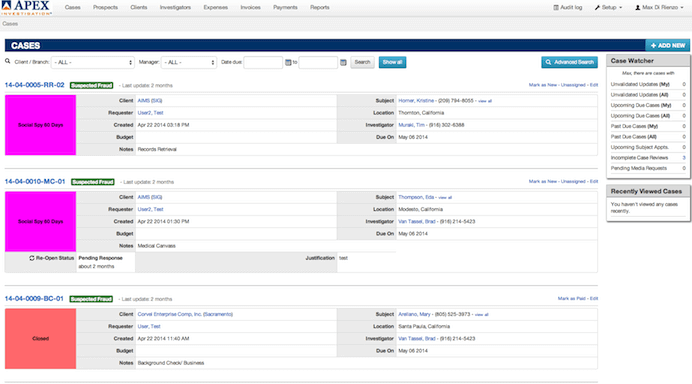Click the Add New case button
The height and width of the screenshot is (384, 692).
coord(668,45)
